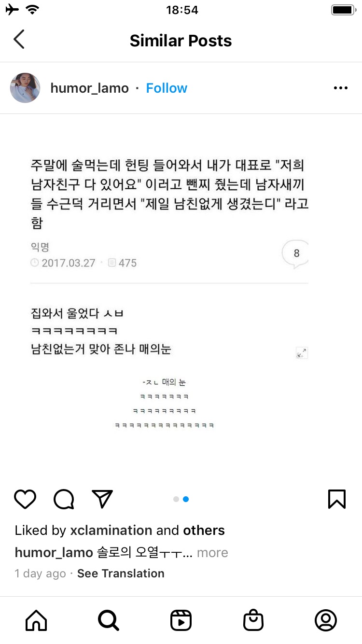View humor_lamo profile picture
This screenshot has width=362, height=644.
pos(25,88)
